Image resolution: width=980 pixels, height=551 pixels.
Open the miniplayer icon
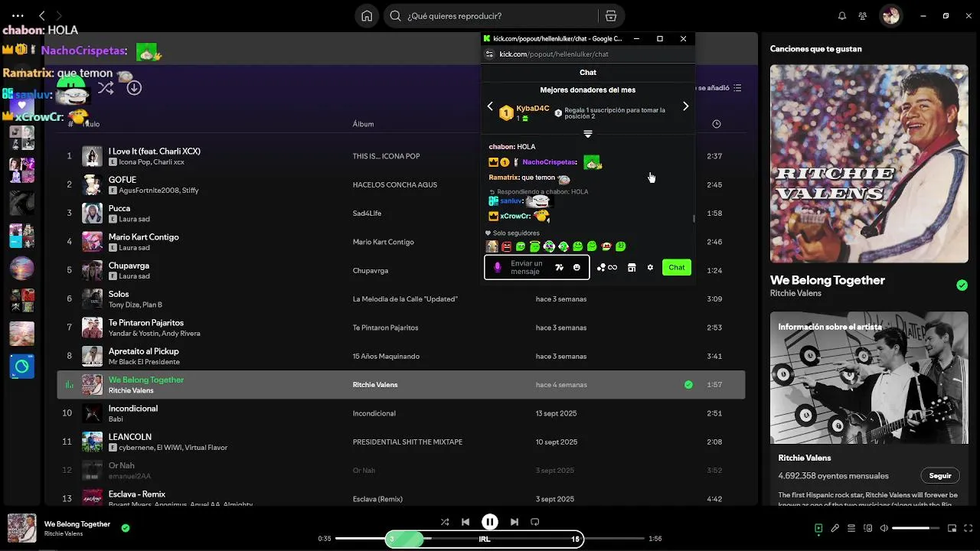pos(952,528)
